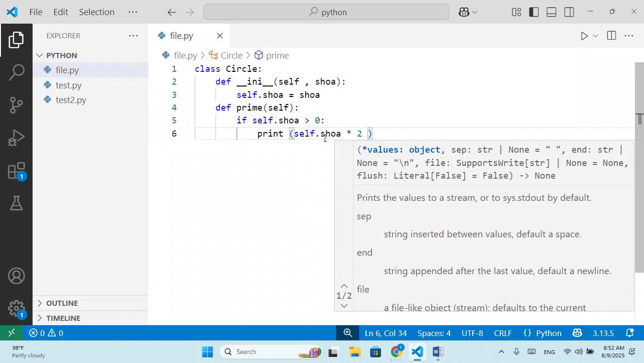644x363 pixels.
Task: Open the Search view in activity bar
Action: [x=17, y=72]
